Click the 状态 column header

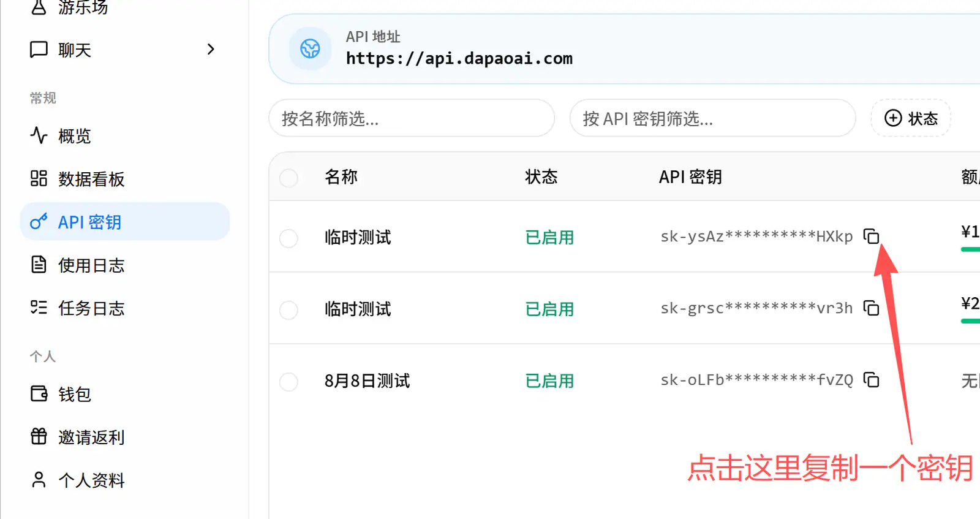(x=541, y=176)
